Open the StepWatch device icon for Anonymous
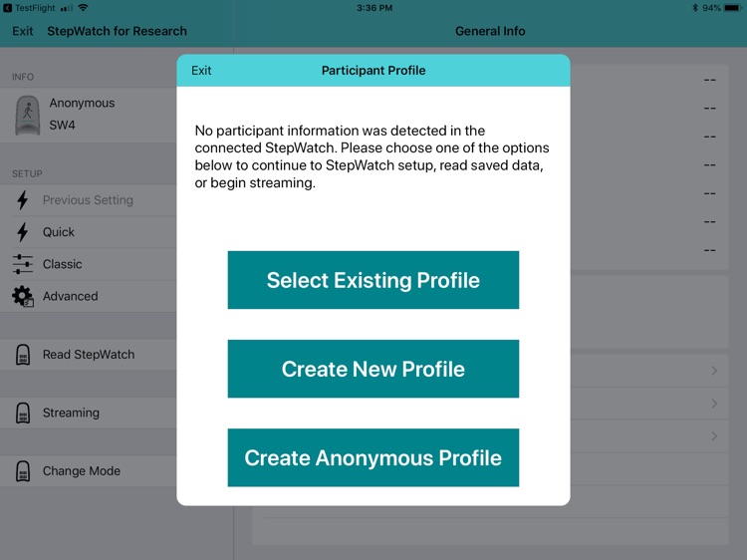 pos(27,116)
